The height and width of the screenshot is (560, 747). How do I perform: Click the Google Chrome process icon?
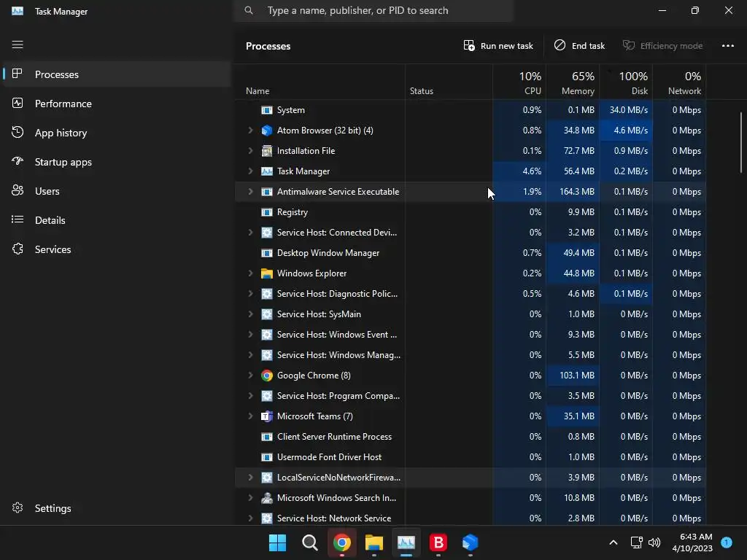[x=267, y=376]
